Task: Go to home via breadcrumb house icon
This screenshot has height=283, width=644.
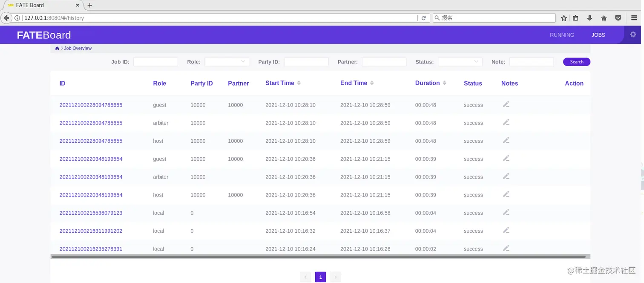Action: [x=57, y=48]
